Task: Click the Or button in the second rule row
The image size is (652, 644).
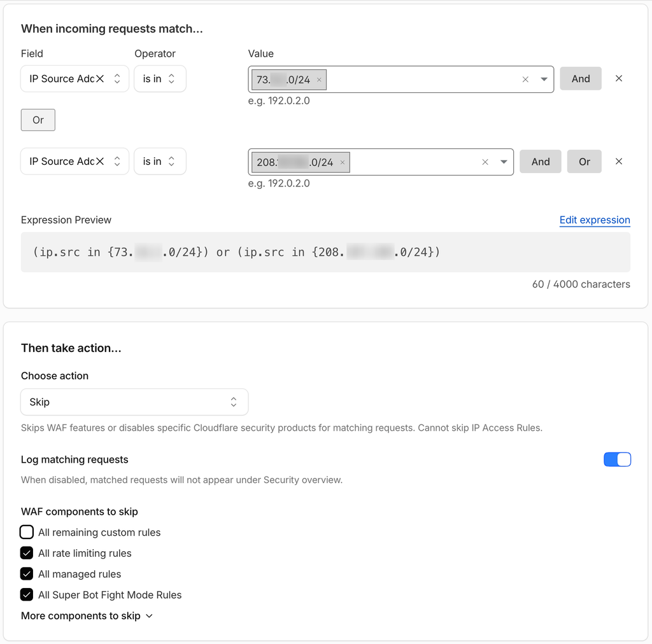Action: point(585,161)
